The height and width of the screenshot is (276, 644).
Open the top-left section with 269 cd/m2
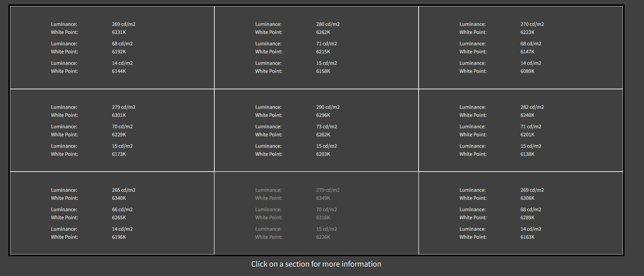point(112,48)
